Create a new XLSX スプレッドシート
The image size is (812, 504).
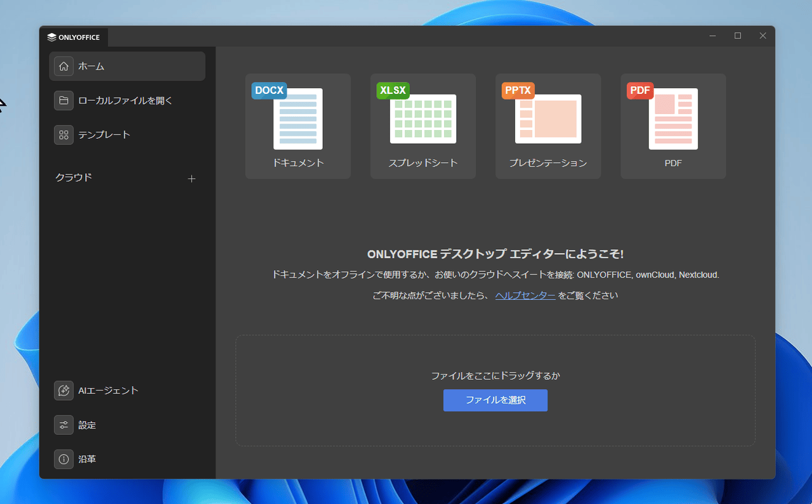(x=423, y=126)
